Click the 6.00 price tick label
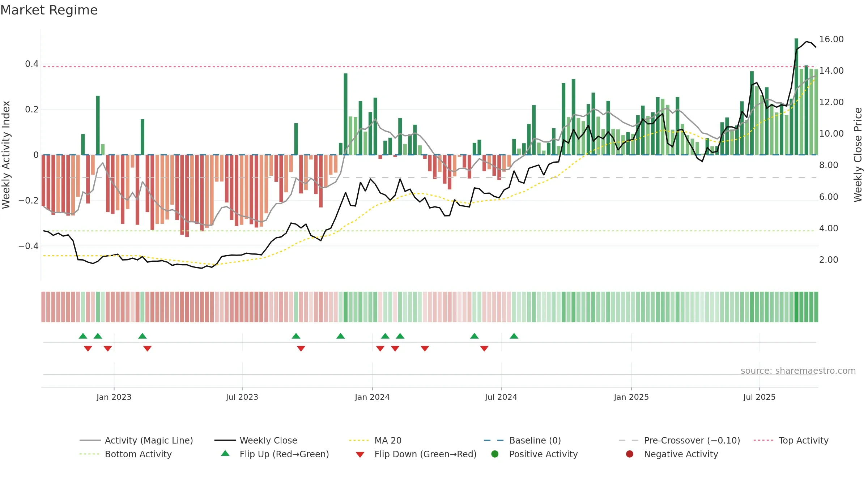Screen dimensions: 868x488 (x=829, y=197)
